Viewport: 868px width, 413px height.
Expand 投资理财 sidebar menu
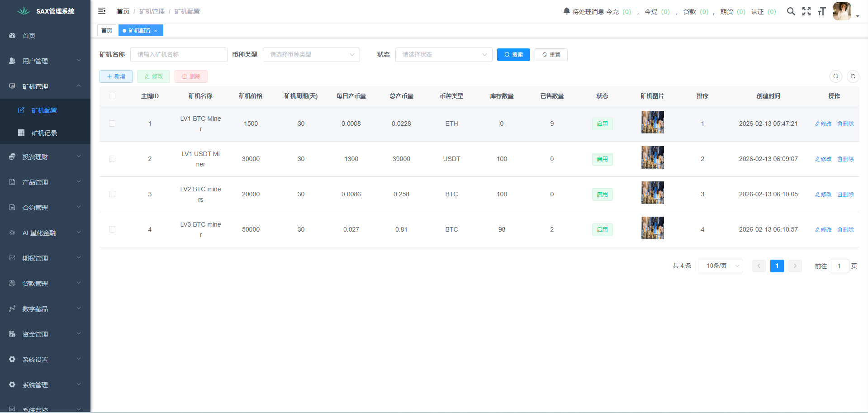pos(45,157)
